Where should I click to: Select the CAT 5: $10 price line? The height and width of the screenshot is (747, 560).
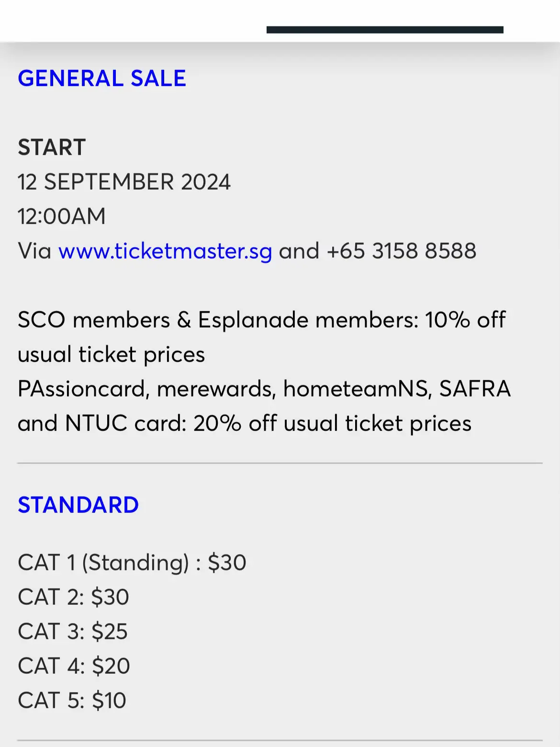(72, 701)
